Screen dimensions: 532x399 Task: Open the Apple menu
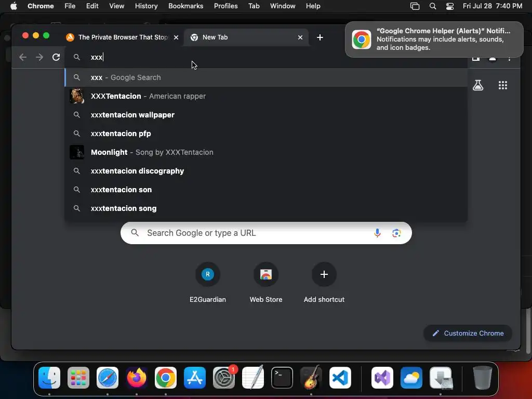tap(14, 6)
